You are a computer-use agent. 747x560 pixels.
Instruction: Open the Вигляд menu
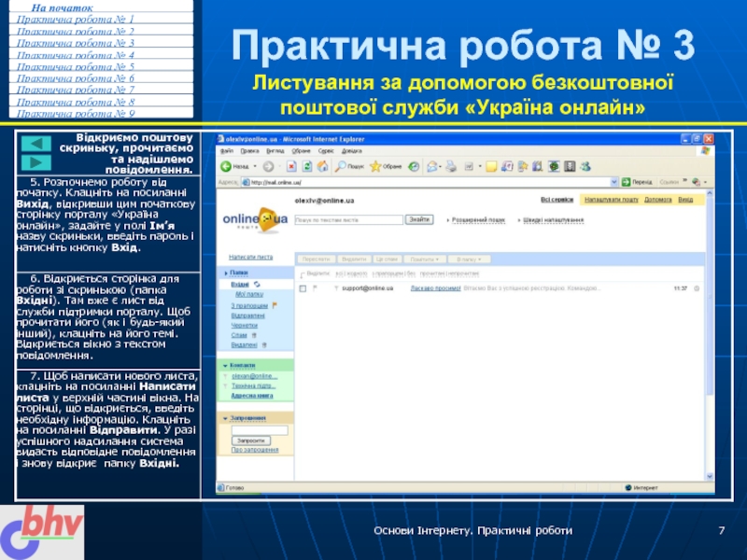(x=275, y=151)
